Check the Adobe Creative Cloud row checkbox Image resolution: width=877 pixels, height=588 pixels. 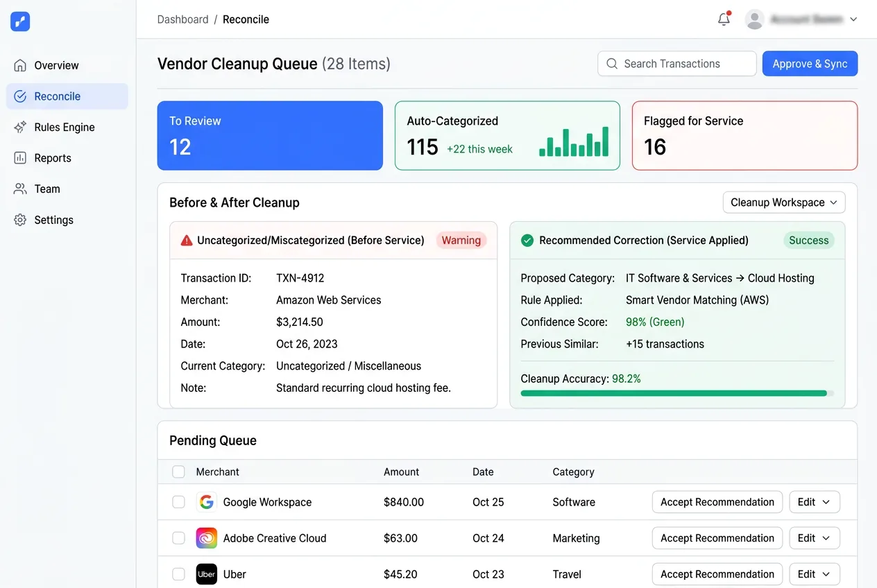pos(178,538)
